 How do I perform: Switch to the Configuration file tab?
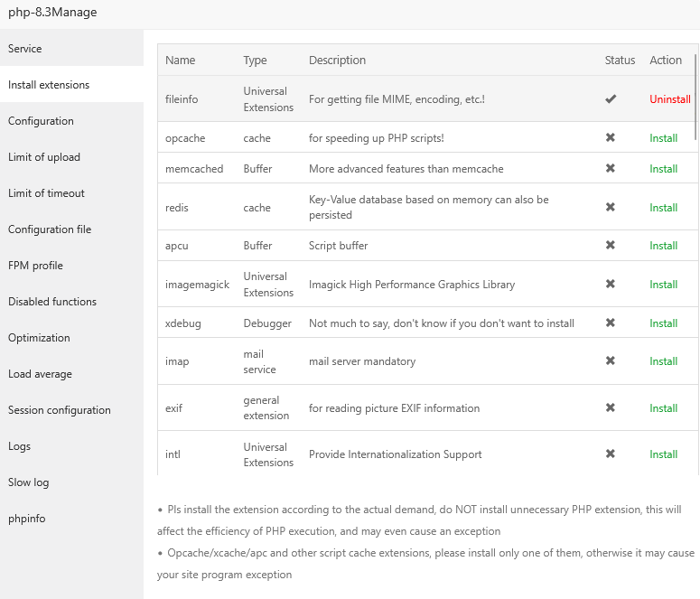pos(50,229)
